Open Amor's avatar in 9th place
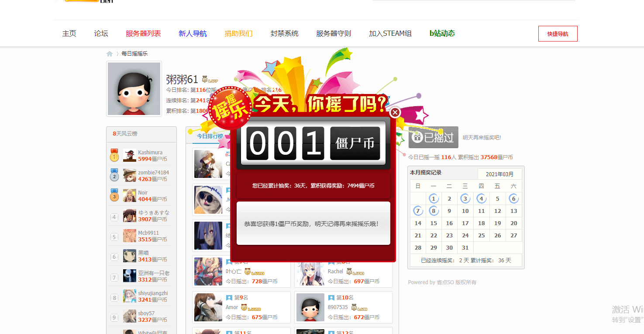 [208, 307]
